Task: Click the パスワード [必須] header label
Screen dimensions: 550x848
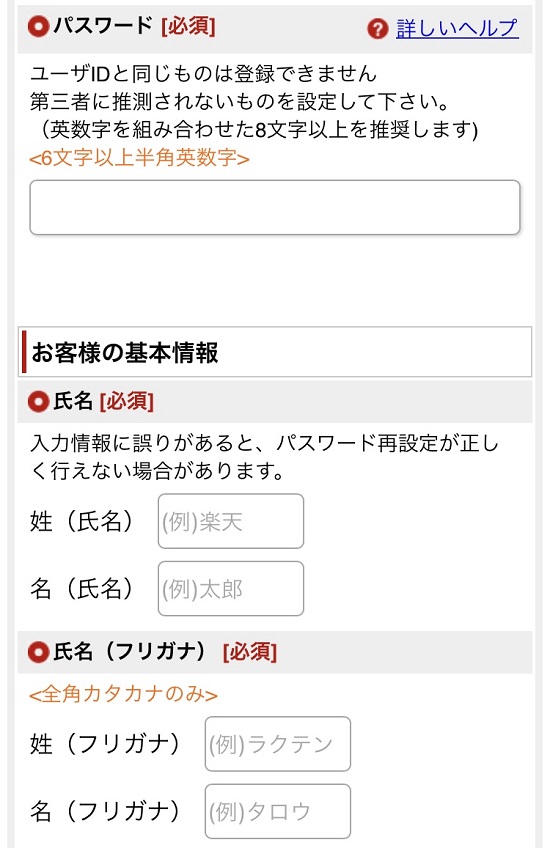Action: tap(134, 26)
